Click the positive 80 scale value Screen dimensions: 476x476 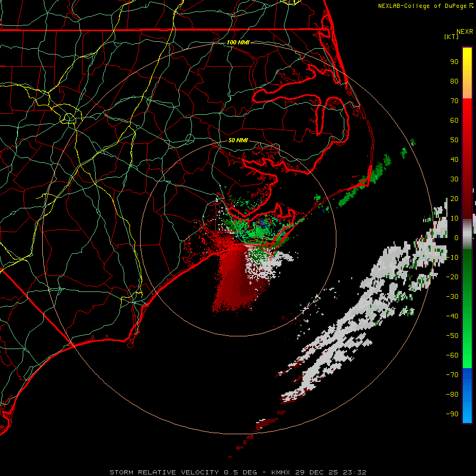point(454,81)
